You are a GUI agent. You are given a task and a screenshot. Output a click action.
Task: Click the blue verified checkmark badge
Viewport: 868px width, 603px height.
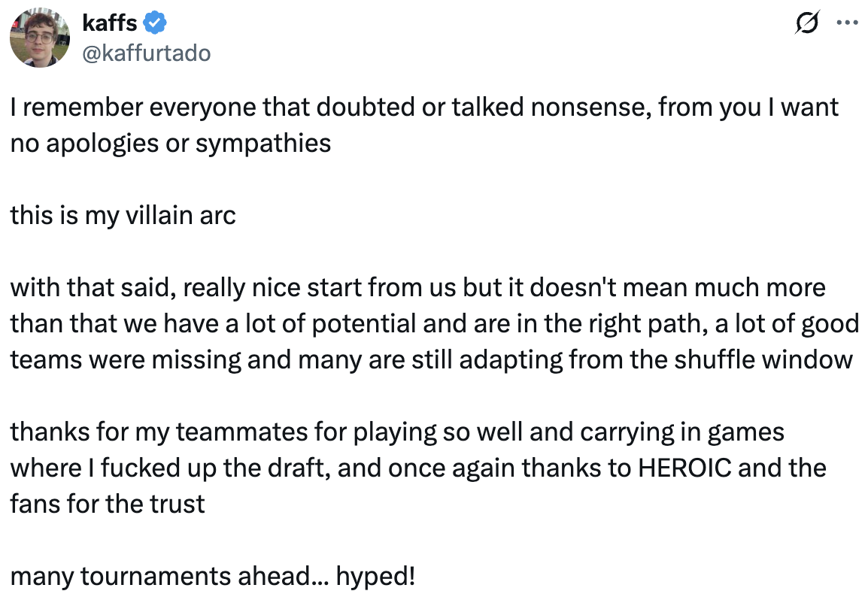(156, 24)
